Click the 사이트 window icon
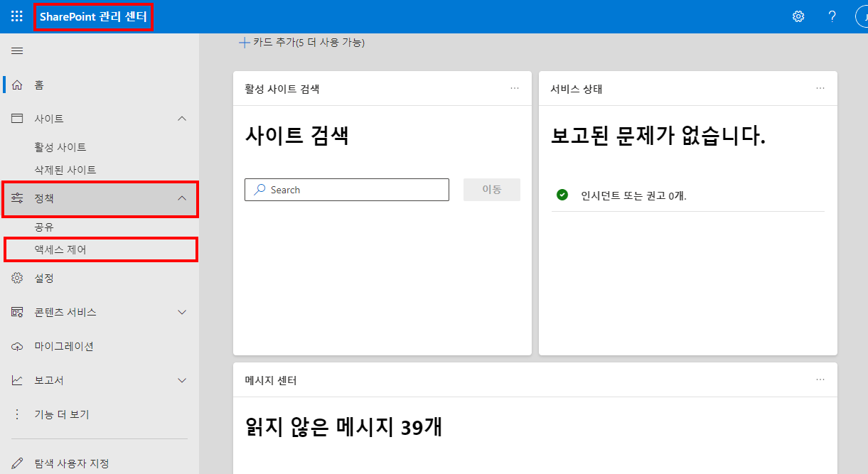 pos(17,119)
